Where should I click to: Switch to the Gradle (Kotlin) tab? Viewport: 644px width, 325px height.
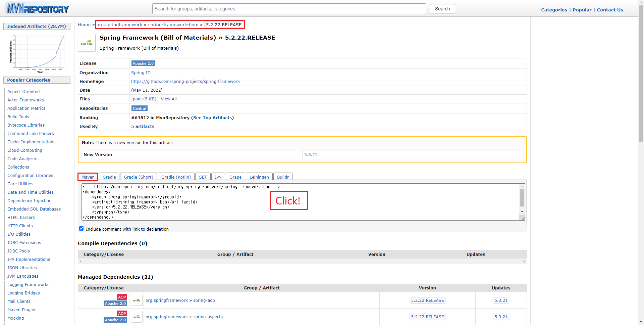click(176, 177)
